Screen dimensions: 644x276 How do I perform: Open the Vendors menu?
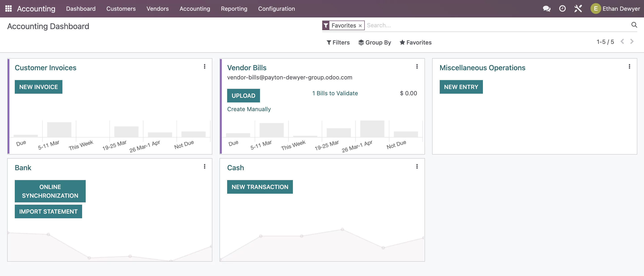[x=158, y=8]
